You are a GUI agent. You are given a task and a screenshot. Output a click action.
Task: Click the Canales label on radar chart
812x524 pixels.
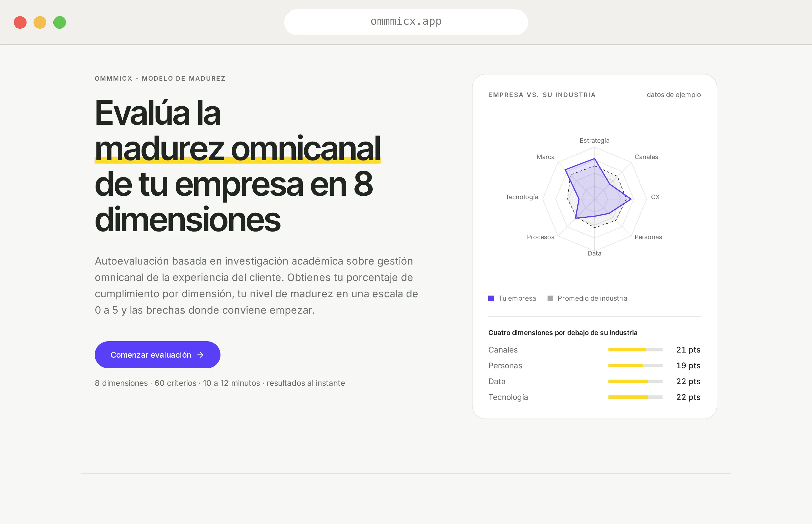646,157
